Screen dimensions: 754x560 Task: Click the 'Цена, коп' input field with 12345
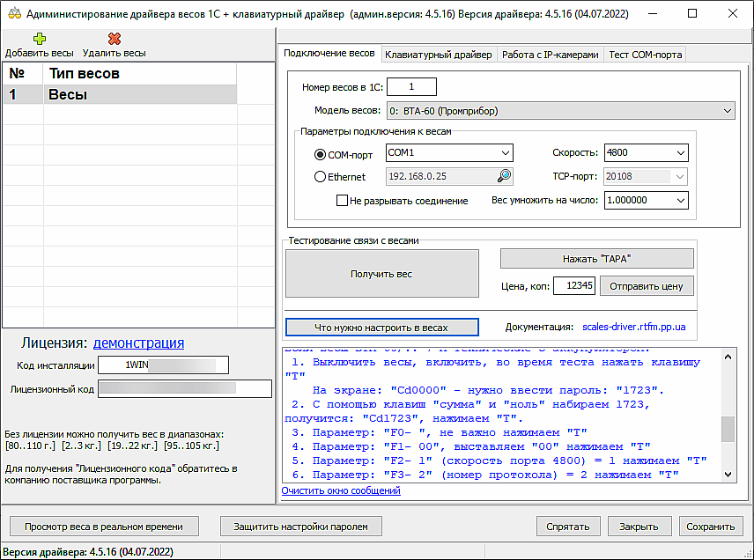click(x=574, y=285)
